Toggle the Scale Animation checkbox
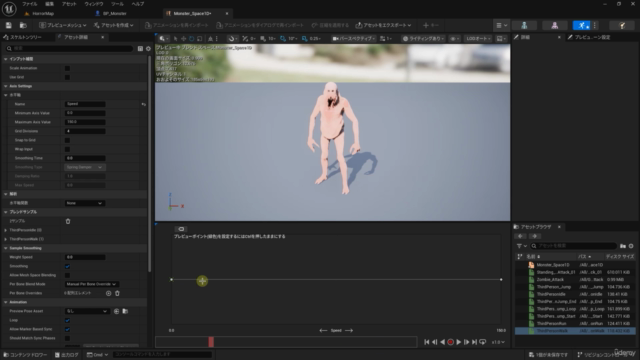The height and width of the screenshot is (360, 640). [x=67, y=68]
